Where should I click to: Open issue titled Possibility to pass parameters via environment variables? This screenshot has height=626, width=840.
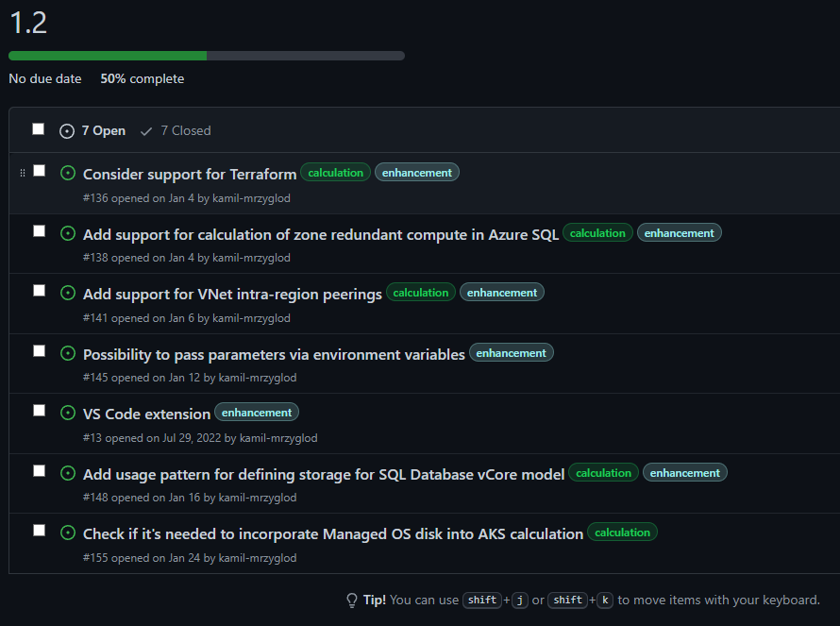[x=272, y=354]
